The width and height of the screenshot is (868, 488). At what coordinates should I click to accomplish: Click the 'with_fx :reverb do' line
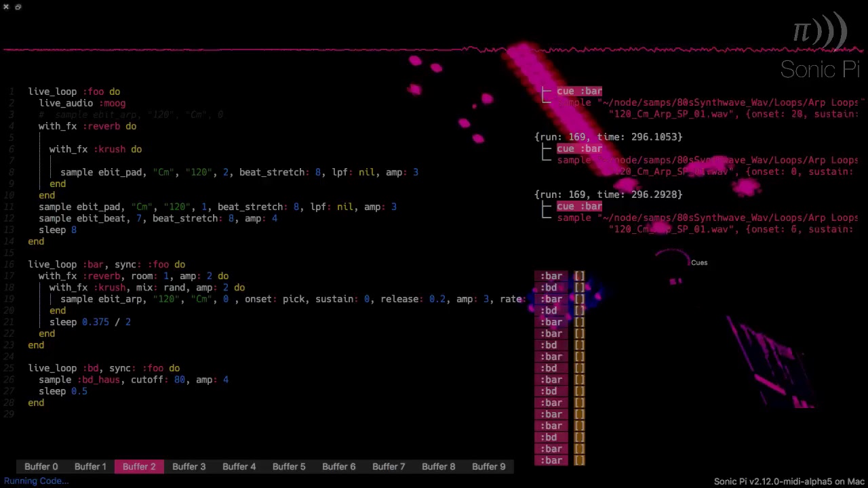click(x=87, y=126)
